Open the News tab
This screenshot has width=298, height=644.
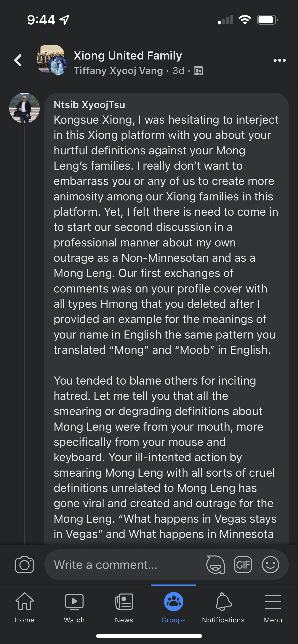[x=124, y=607]
